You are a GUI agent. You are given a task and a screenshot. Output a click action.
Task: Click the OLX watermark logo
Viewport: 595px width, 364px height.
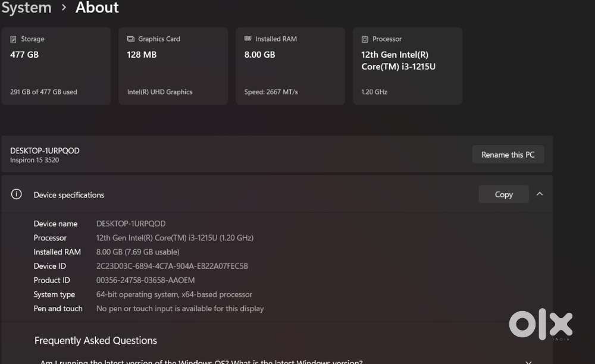coord(540,325)
